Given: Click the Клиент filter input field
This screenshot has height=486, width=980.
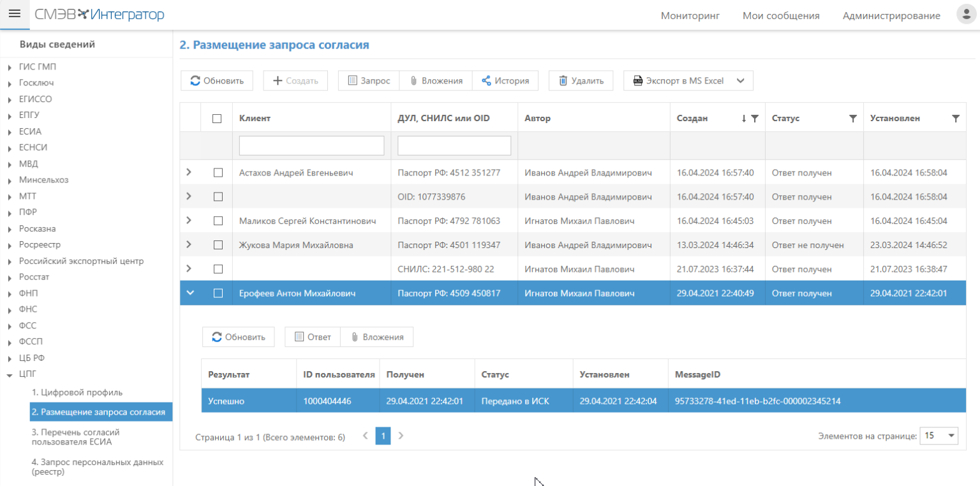Looking at the screenshot, I should (311, 145).
